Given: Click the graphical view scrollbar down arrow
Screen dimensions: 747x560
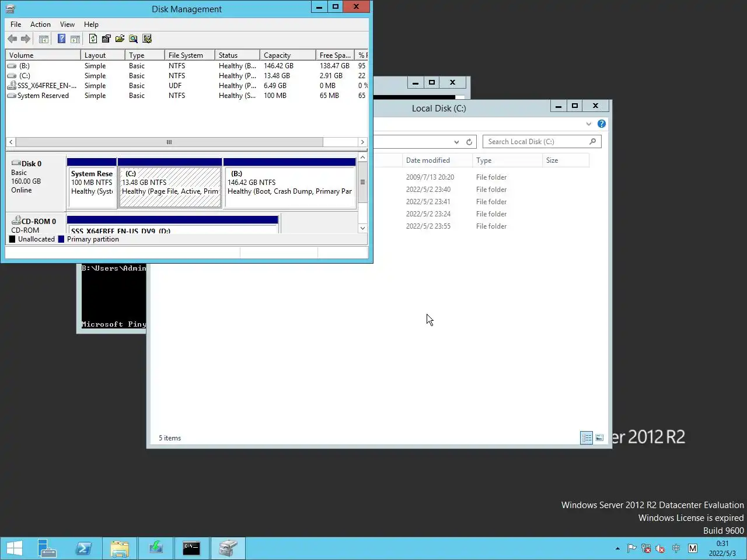Looking at the screenshot, I should [362, 228].
